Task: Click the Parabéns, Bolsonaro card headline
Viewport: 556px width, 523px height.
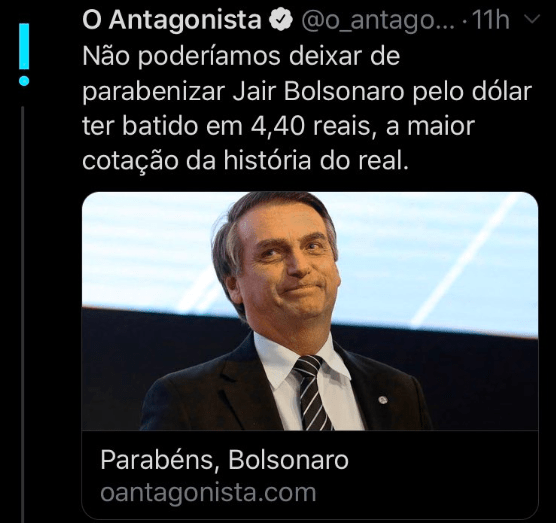Action: pyautogui.click(x=224, y=460)
